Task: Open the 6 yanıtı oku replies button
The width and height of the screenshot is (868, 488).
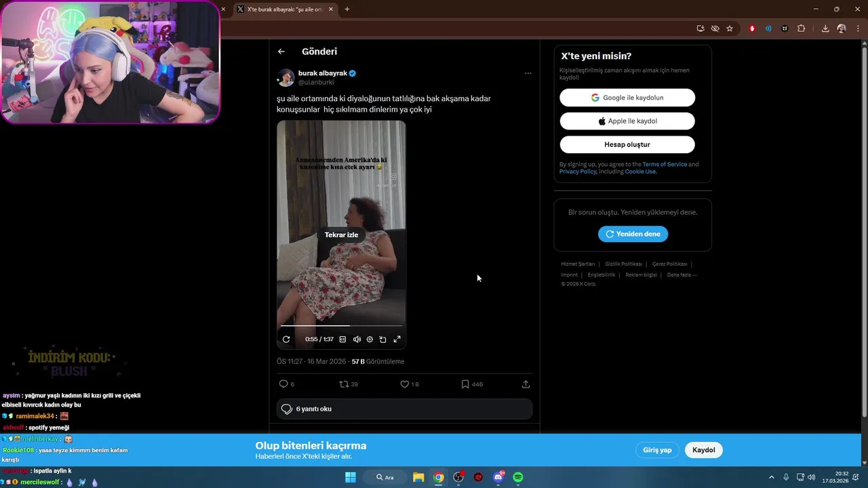Action: [x=404, y=409]
